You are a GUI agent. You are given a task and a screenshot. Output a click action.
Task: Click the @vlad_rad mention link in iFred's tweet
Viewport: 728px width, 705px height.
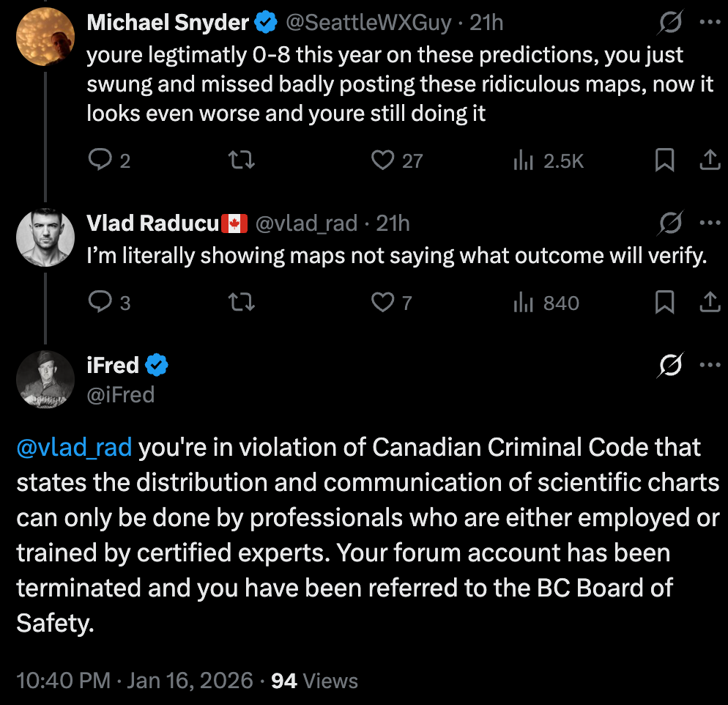pyautogui.click(x=73, y=447)
